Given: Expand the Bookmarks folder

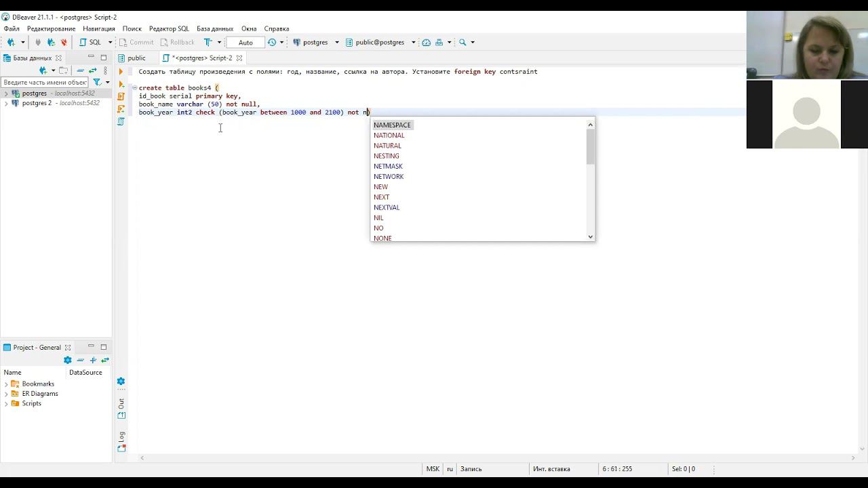Looking at the screenshot, I should point(6,384).
